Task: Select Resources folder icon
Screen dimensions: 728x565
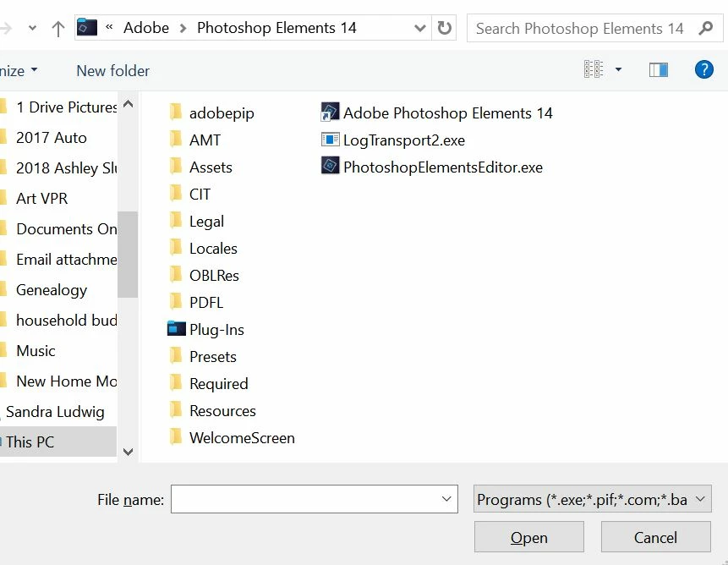Action: click(x=176, y=410)
